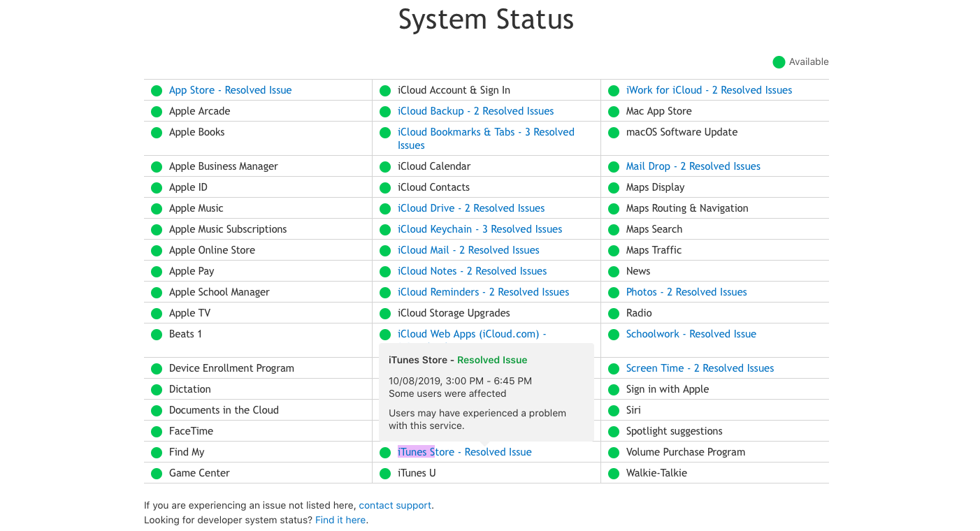Screen dimensions: 980x531
Task: Select the Apple Online Store entry
Action: click(x=212, y=250)
